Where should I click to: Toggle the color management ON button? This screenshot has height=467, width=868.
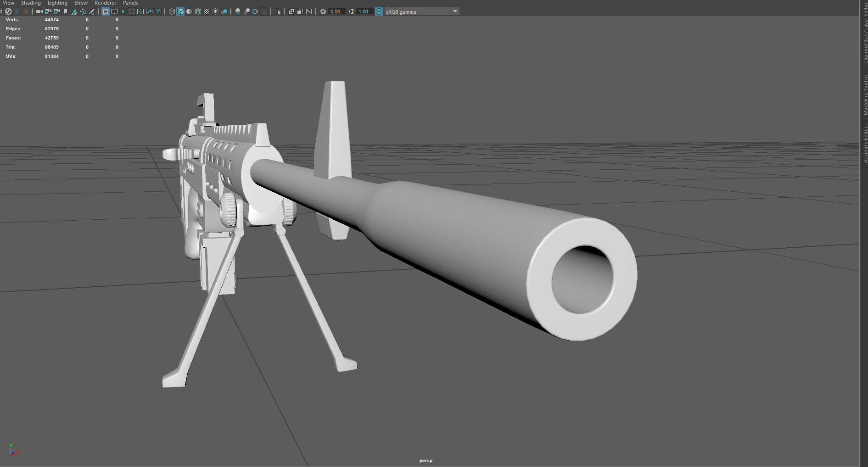(379, 11)
